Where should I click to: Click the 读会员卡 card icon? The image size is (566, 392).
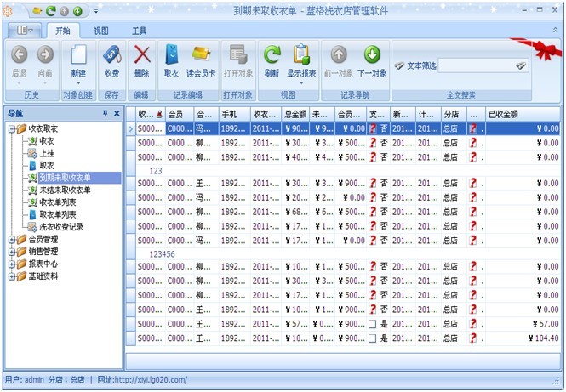[201, 54]
